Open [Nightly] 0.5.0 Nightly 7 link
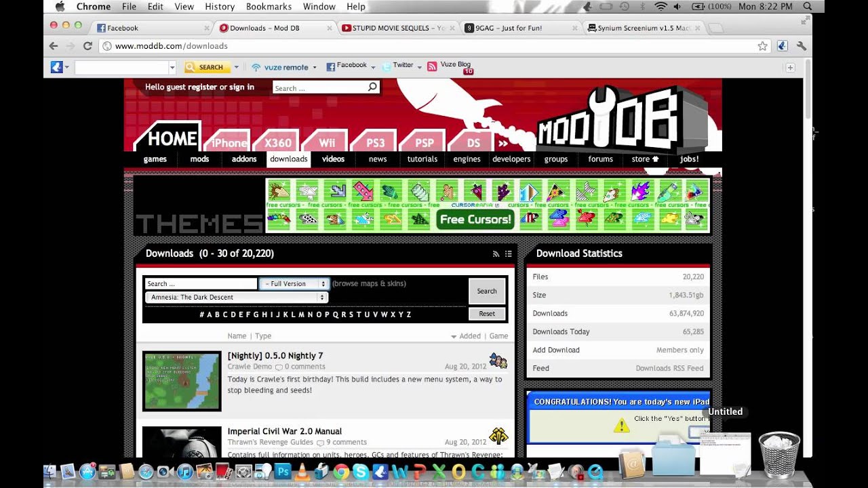The image size is (868, 488). (275, 356)
